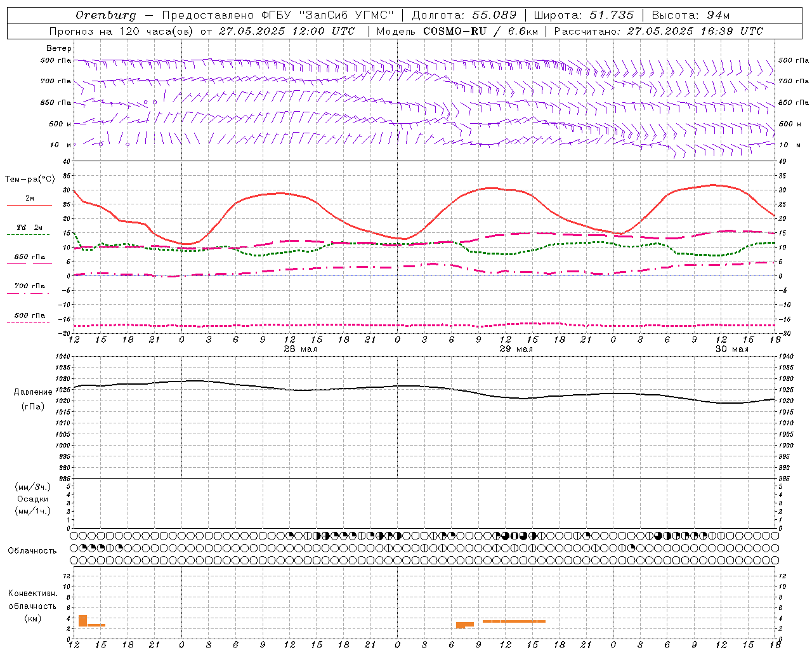Click the (мм/1ч.) precipitation unit label
The width and height of the screenshot is (812, 650).
tap(33, 512)
